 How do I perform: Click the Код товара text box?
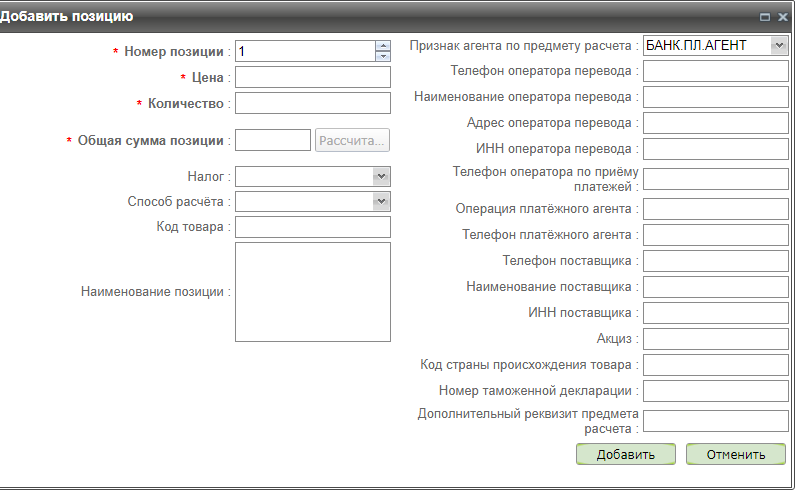coord(312,228)
